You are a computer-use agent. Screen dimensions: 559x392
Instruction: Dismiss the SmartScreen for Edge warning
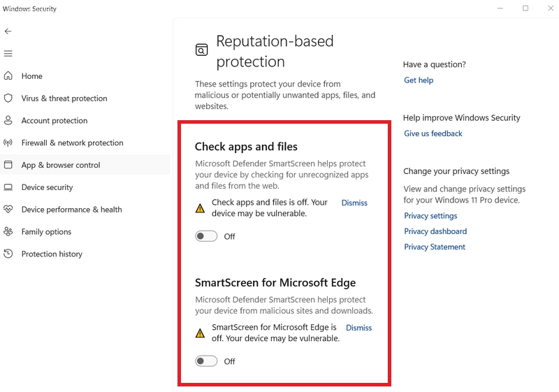tap(359, 328)
